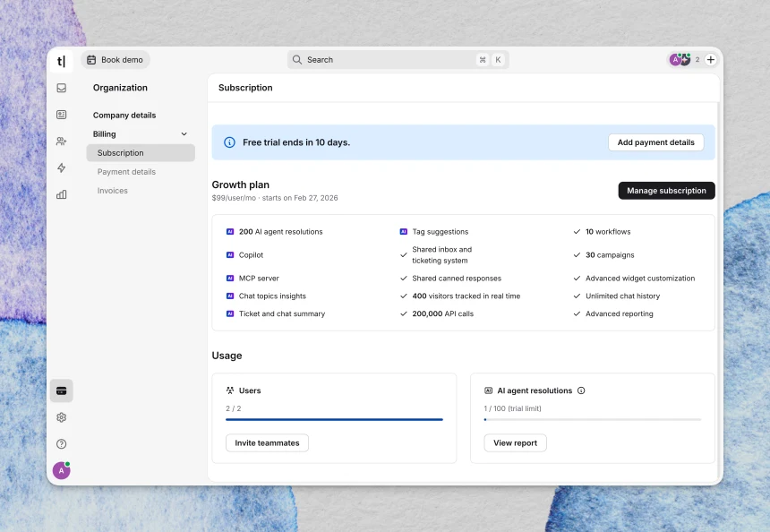Image resolution: width=770 pixels, height=532 pixels.
Task: Click the Manage subscription button
Action: (x=666, y=191)
